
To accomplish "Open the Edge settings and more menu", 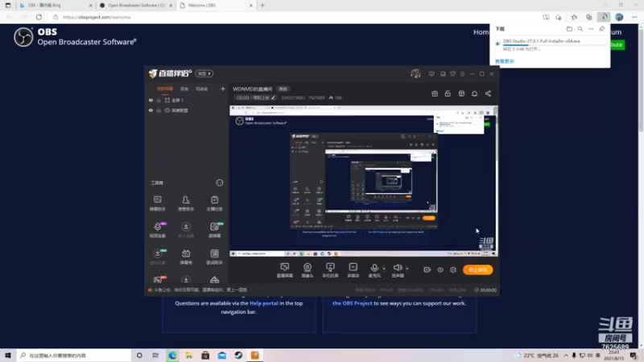I will [634, 17].
